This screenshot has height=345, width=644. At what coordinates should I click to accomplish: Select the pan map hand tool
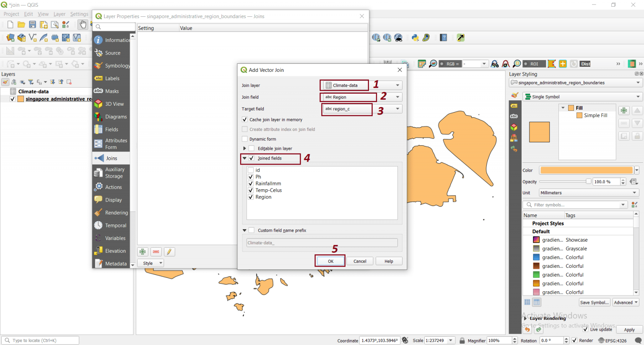(x=83, y=24)
